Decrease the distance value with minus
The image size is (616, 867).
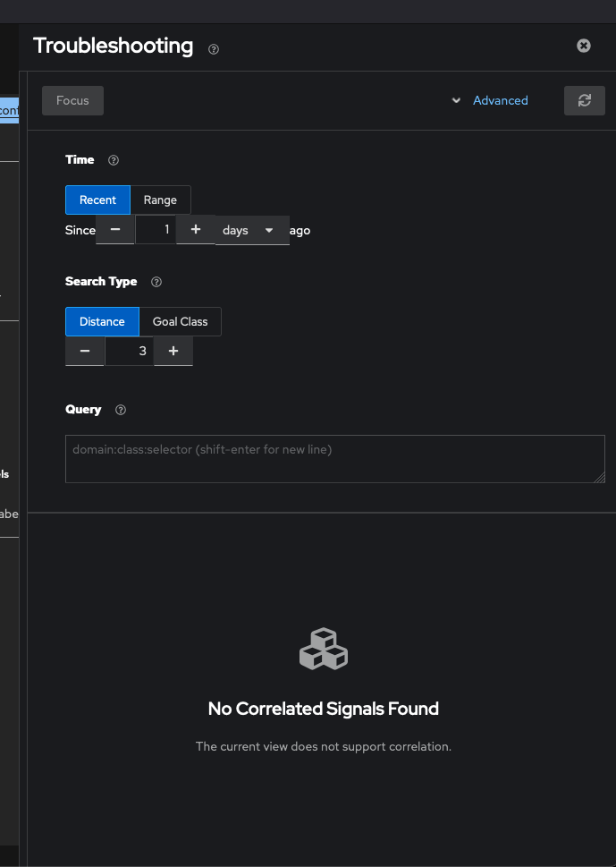point(85,352)
